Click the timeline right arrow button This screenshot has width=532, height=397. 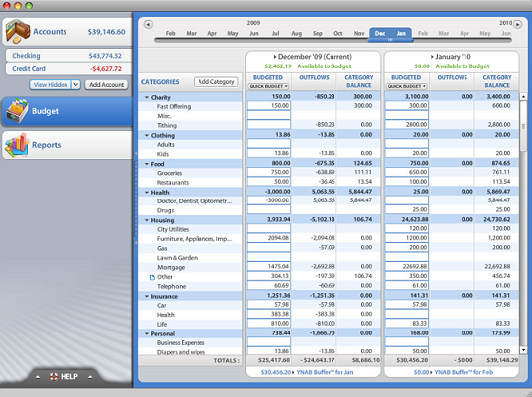click(x=517, y=24)
